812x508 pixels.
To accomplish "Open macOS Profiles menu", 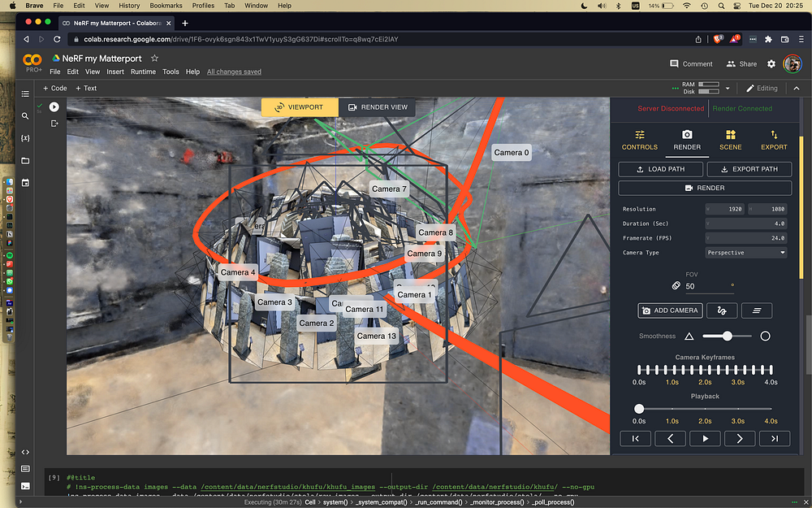I will pos(203,6).
